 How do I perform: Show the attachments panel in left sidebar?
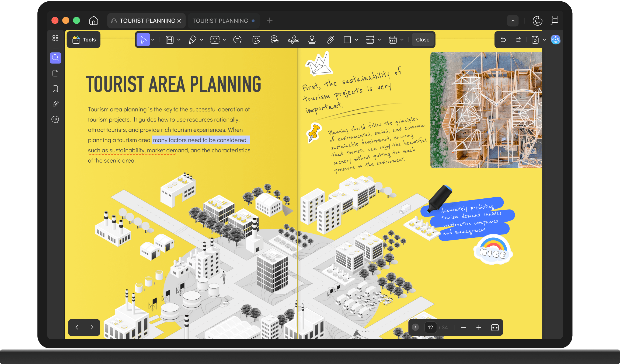(55, 104)
